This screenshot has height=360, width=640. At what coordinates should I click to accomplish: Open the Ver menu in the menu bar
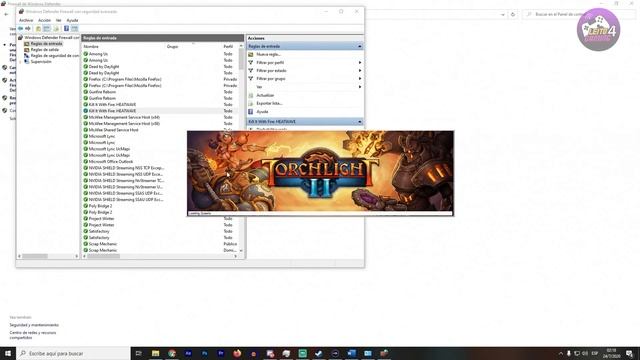tap(58, 20)
